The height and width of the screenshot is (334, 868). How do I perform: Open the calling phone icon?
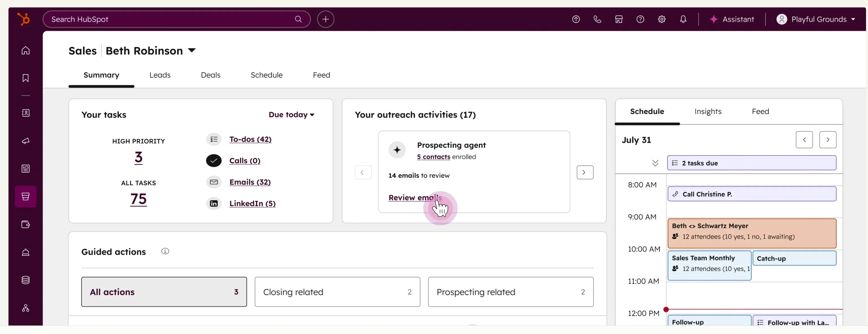[597, 19]
